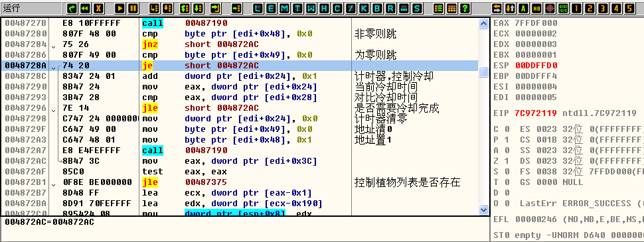644x242 pixels.
Task: Select the test eax, eax instruction
Action: pos(240,172)
